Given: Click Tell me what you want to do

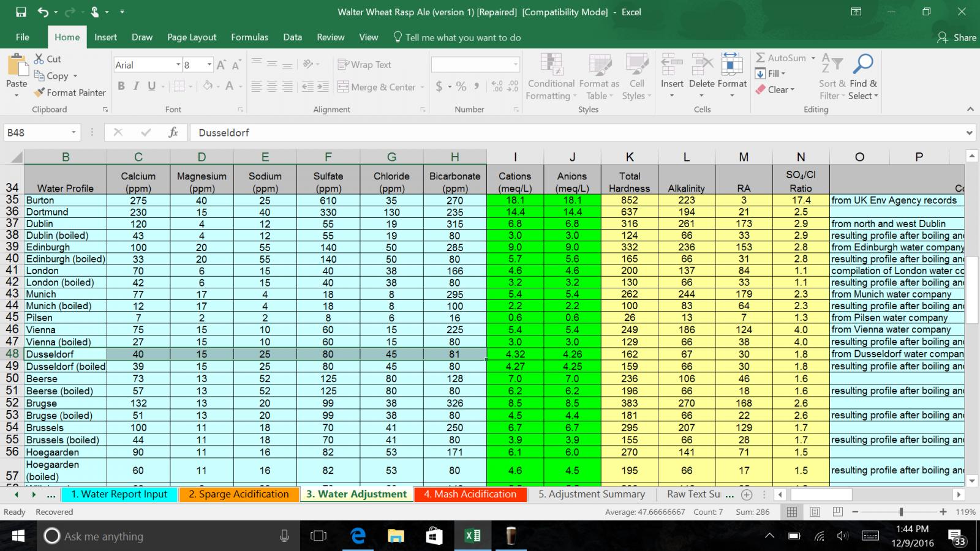Looking at the screenshot, I should [x=457, y=37].
